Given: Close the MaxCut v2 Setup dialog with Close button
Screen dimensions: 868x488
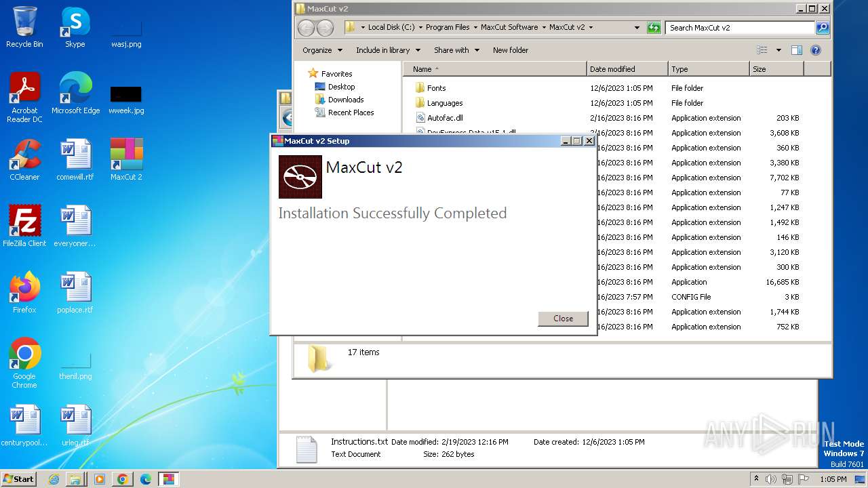Looking at the screenshot, I should [x=563, y=319].
